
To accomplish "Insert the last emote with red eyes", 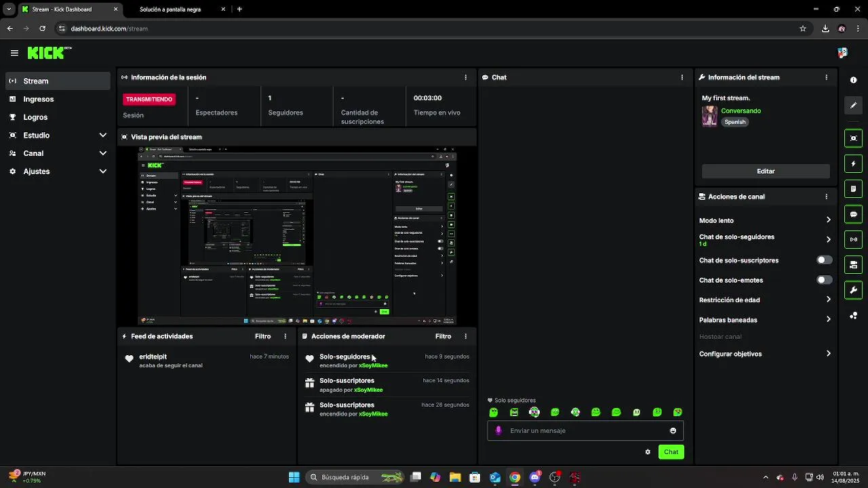I will 677,412.
